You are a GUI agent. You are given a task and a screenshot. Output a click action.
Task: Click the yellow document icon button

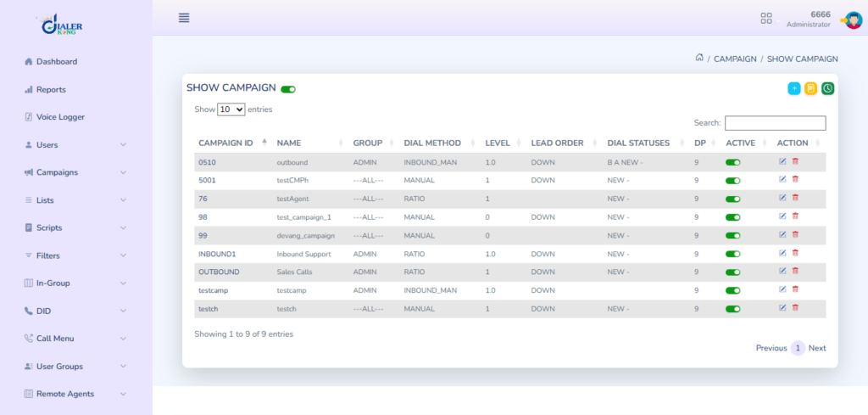point(811,88)
